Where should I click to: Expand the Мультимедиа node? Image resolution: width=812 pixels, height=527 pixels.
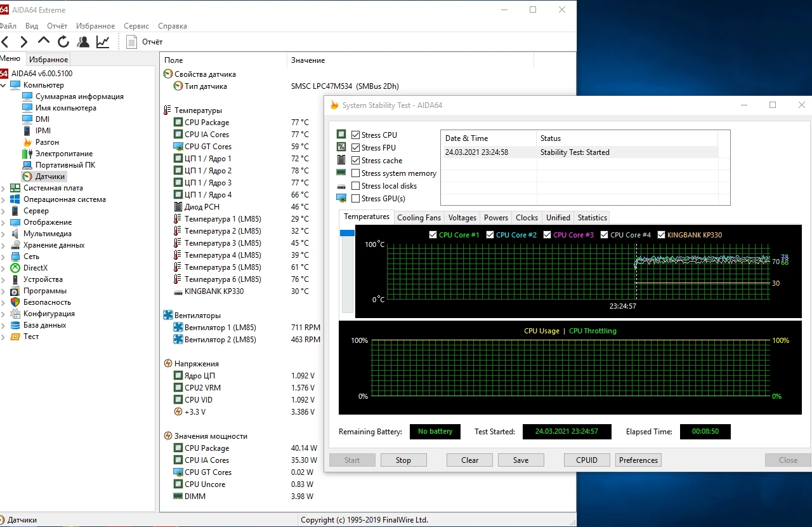pyautogui.click(x=4, y=234)
